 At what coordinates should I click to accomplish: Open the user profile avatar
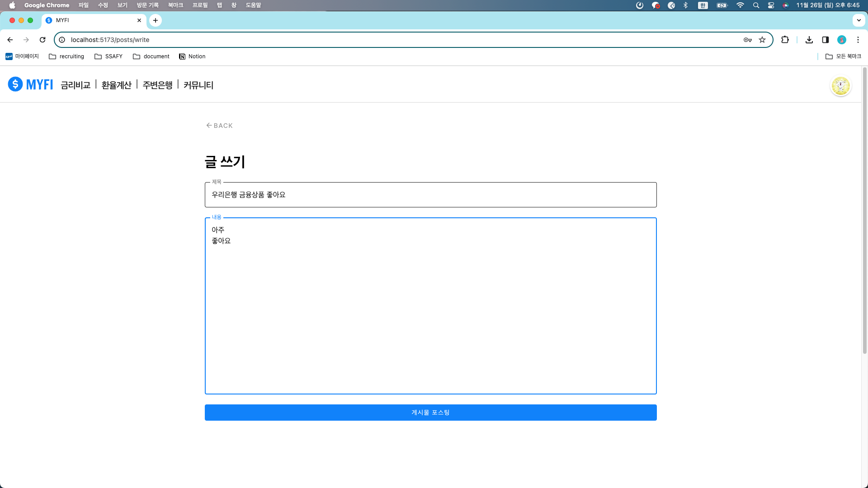[840, 85]
